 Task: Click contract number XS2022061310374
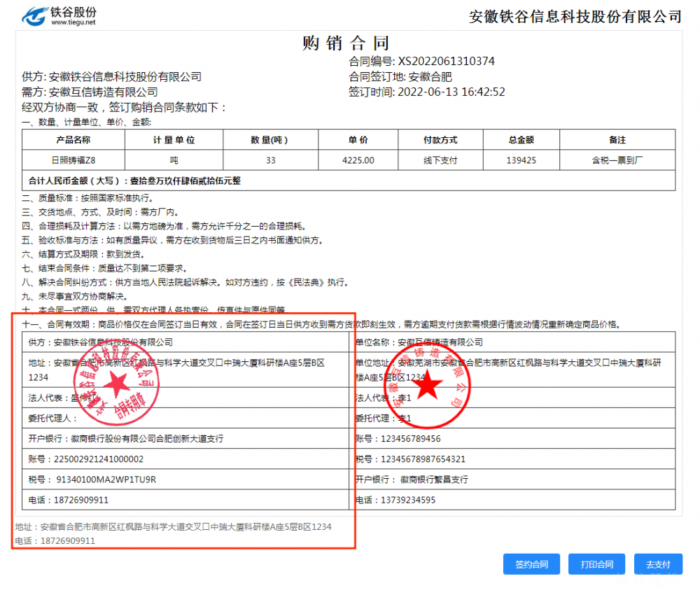click(446, 62)
